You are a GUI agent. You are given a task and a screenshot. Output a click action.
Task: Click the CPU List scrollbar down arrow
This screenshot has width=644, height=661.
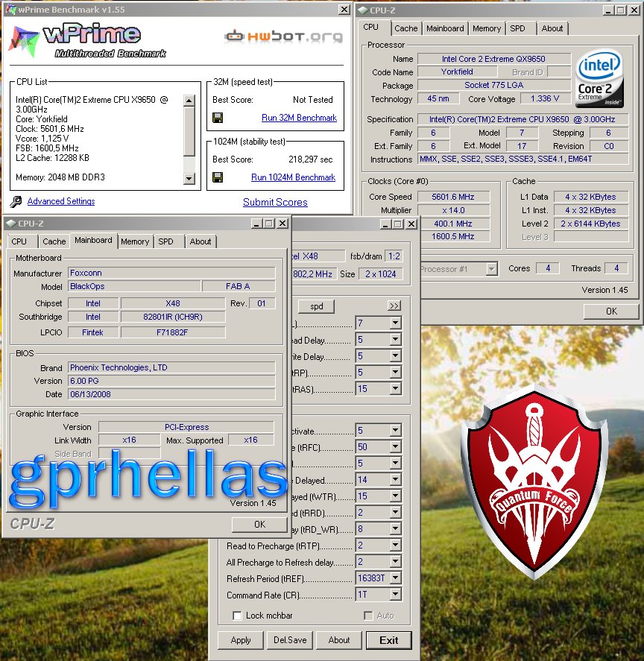pos(189,179)
